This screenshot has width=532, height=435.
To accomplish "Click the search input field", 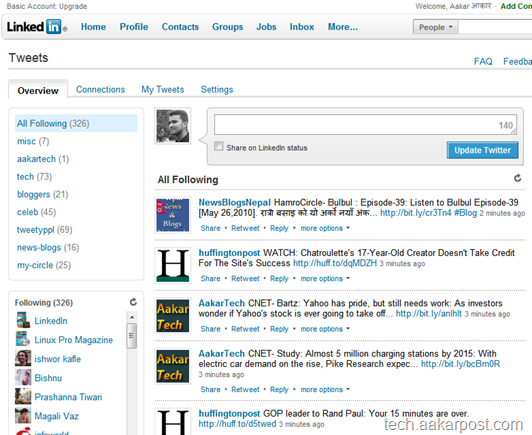I will pos(495,27).
